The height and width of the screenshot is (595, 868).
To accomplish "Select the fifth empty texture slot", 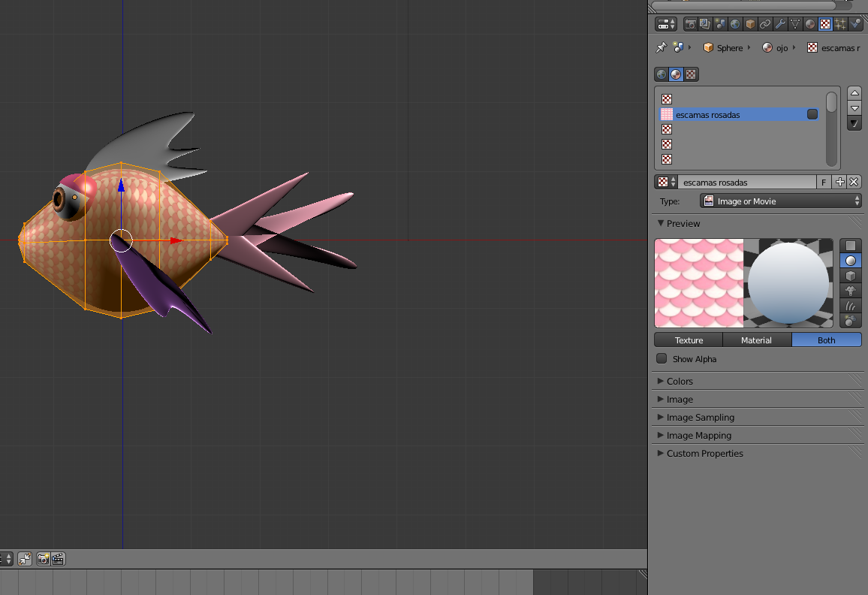I will [x=739, y=159].
